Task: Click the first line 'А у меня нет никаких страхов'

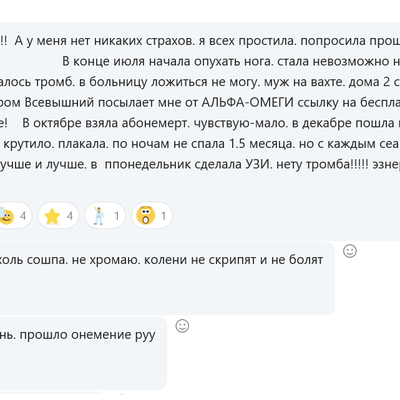Action: (x=104, y=41)
